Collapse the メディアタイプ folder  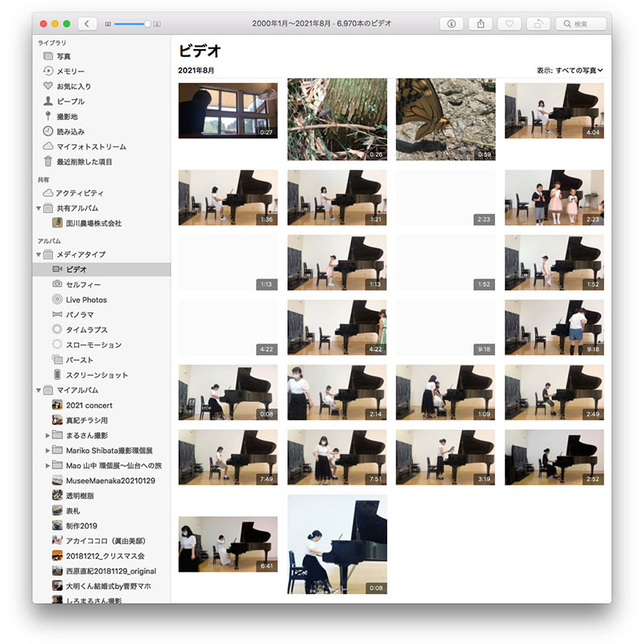click(x=39, y=254)
